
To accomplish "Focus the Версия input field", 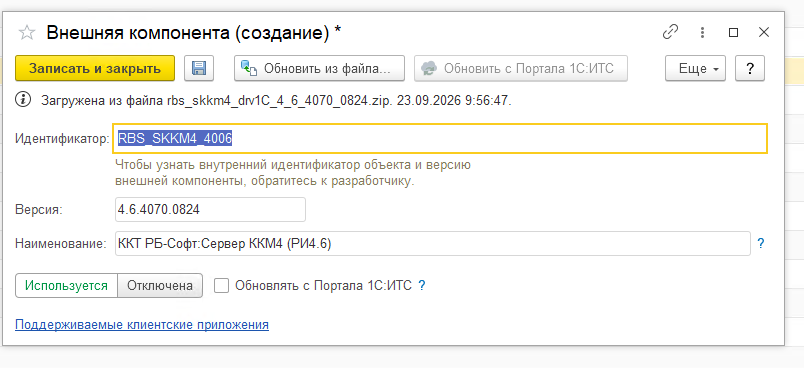I will point(210,210).
